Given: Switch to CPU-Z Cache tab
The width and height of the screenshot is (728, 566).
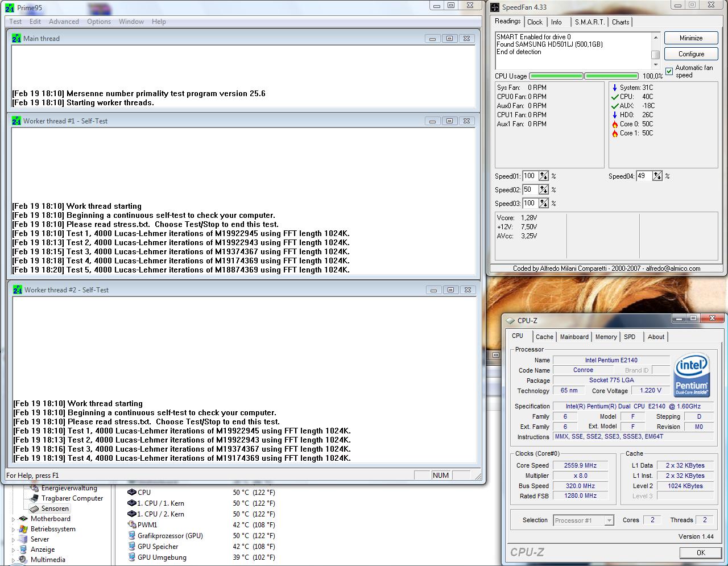Looking at the screenshot, I should (x=544, y=337).
